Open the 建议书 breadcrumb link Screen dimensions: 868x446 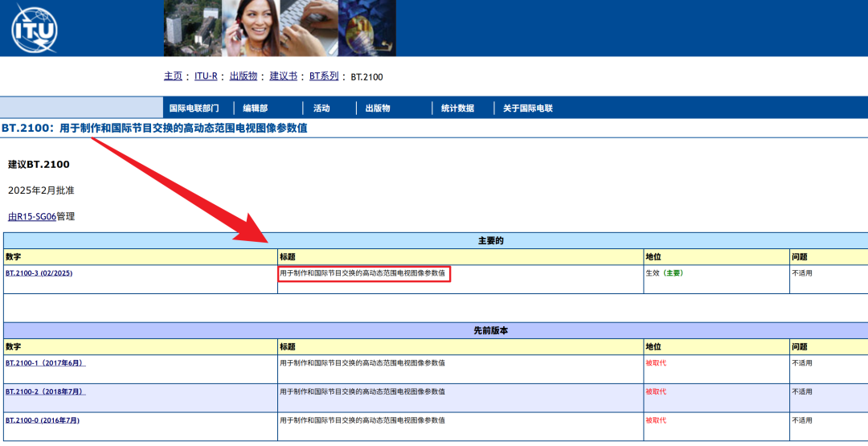tap(284, 76)
